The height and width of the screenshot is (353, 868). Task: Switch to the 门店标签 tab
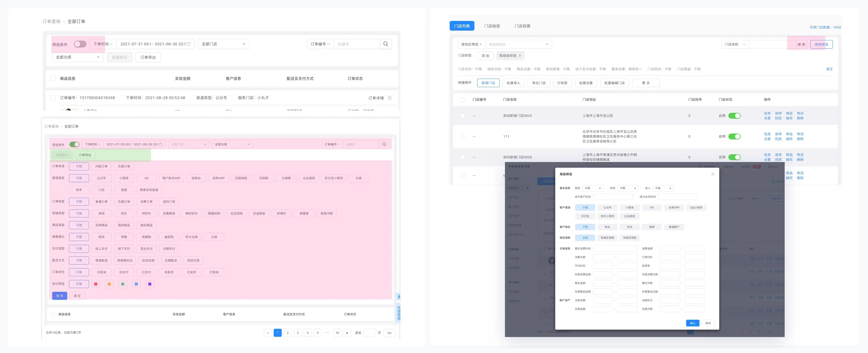492,26
